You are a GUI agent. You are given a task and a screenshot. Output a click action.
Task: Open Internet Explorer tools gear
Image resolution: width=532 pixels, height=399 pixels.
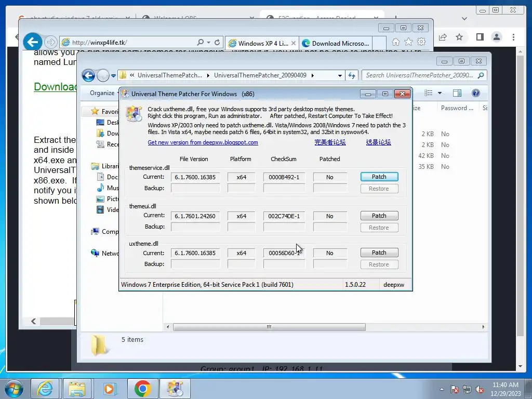click(x=421, y=42)
